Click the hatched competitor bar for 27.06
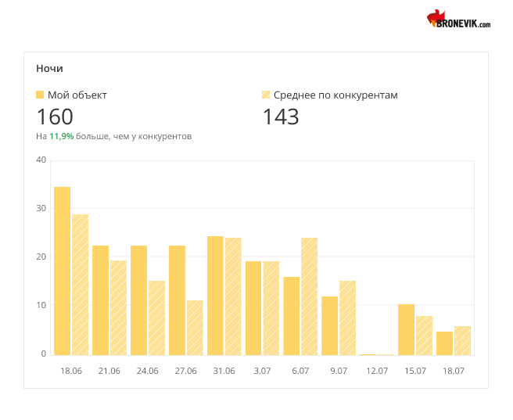 click(195, 328)
